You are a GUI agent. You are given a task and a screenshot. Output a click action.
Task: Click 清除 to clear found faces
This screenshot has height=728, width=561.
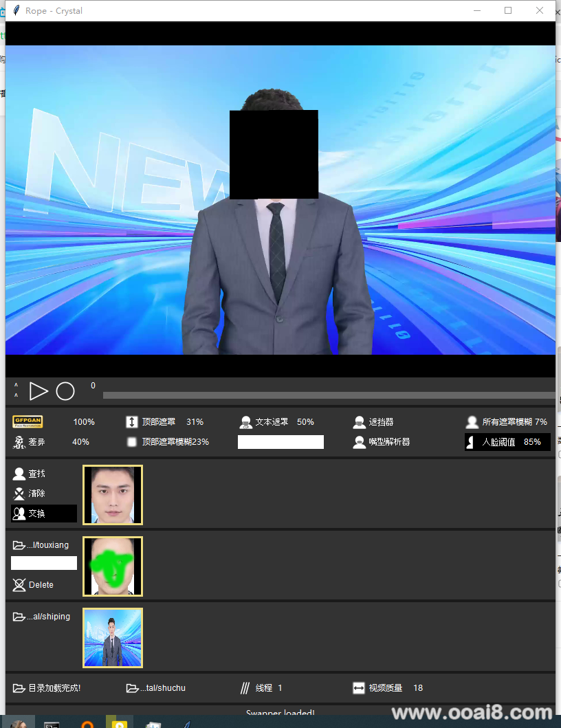point(30,494)
